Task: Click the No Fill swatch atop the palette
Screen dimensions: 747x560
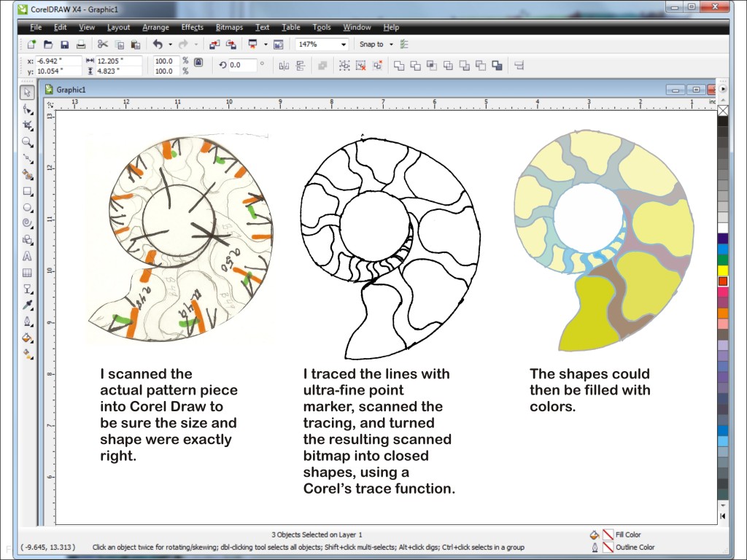Action: pos(722,111)
